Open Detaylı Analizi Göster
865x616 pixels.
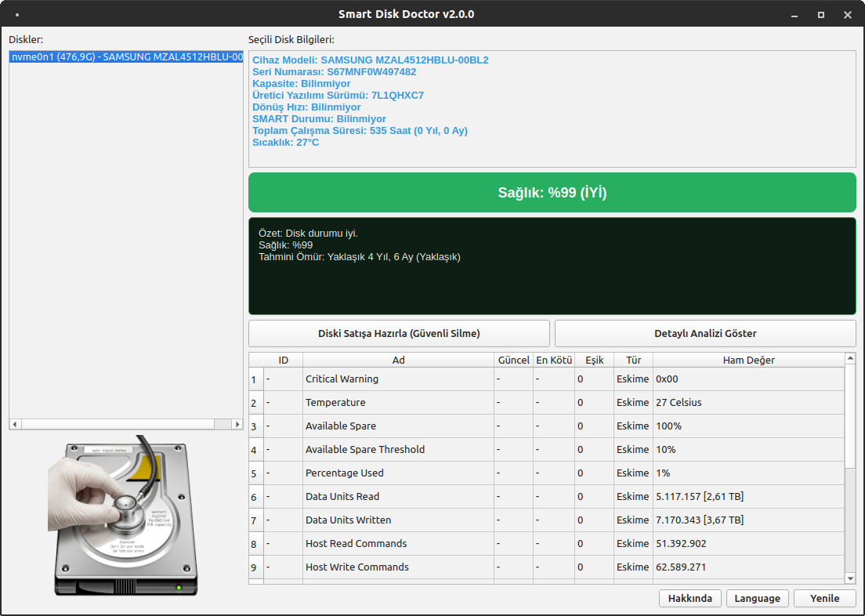click(705, 333)
